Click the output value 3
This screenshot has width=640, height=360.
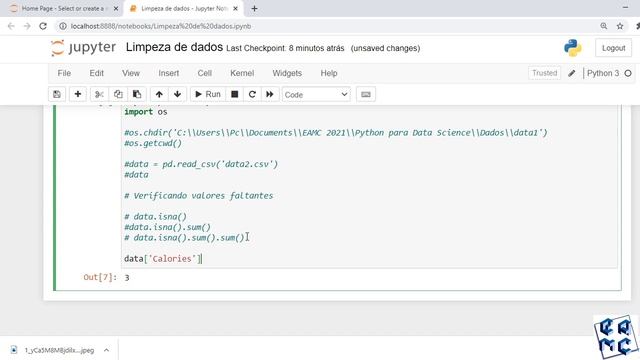pos(127,278)
